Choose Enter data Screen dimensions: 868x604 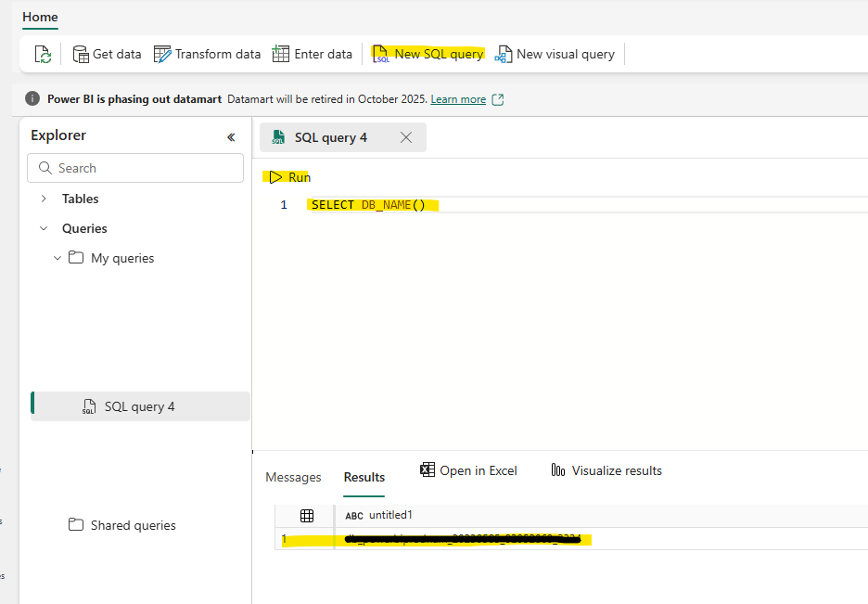(313, 54)
